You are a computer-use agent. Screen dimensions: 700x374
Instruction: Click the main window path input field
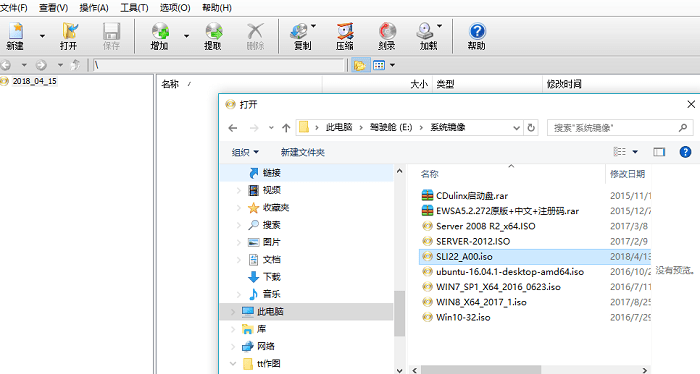(x=218, y=65)
